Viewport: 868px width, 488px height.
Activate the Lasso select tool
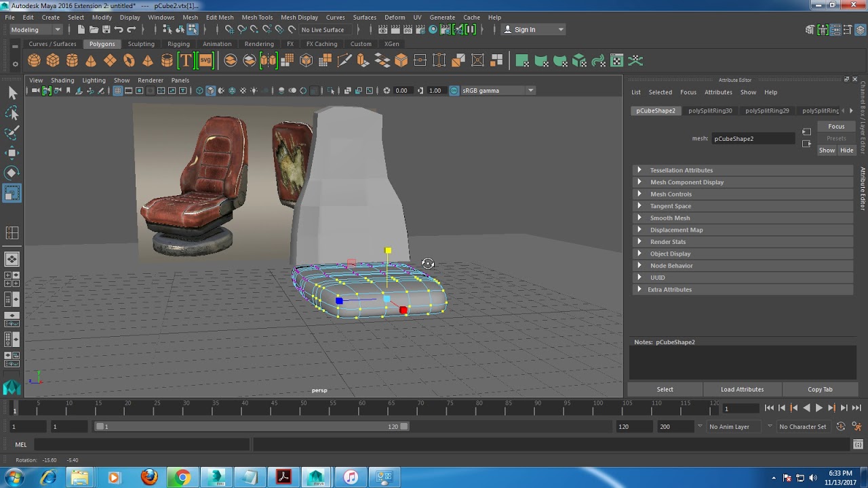tap(12, 113)
